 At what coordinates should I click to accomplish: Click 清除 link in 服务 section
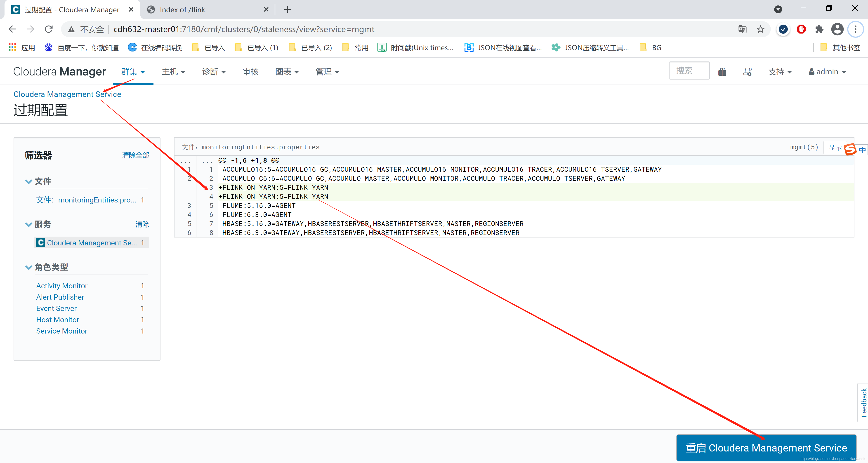tap(142, 224)
